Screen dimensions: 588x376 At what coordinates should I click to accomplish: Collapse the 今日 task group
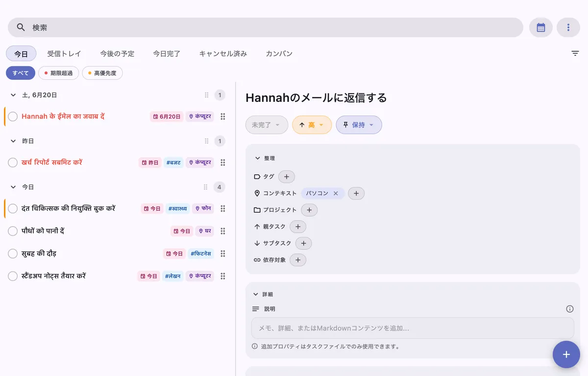(x=13, y=187)
